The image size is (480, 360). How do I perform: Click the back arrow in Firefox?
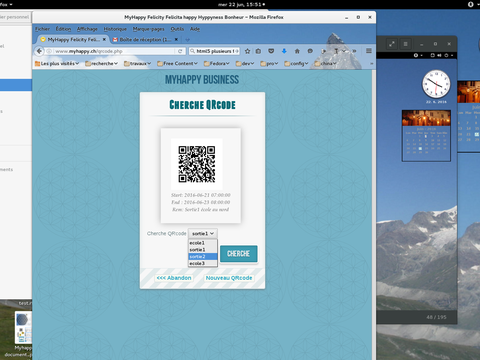(39, 51)
